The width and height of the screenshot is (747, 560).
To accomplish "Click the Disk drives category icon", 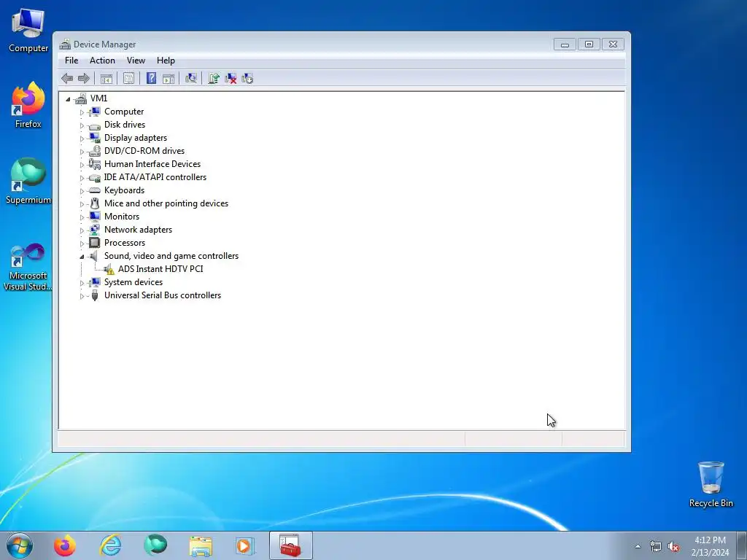I will [95, 125].
